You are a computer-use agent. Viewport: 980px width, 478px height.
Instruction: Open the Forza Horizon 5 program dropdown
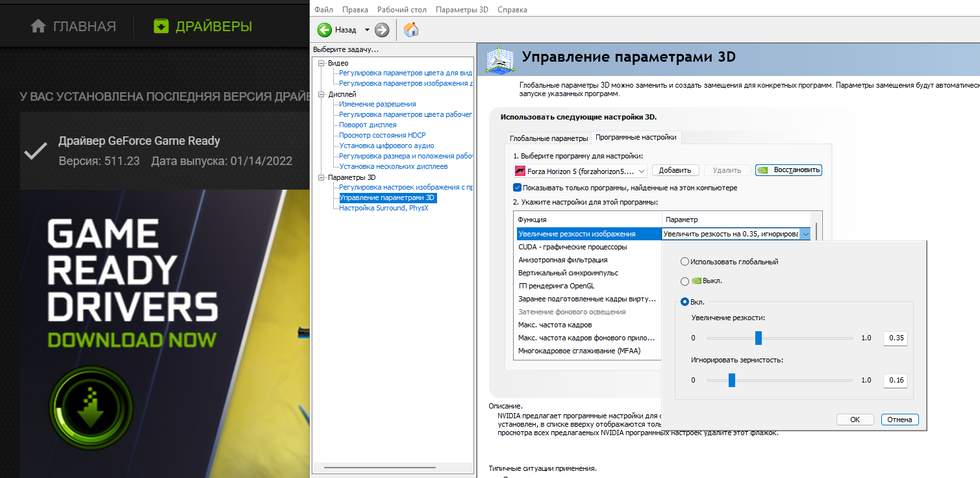tap(581, 171)
